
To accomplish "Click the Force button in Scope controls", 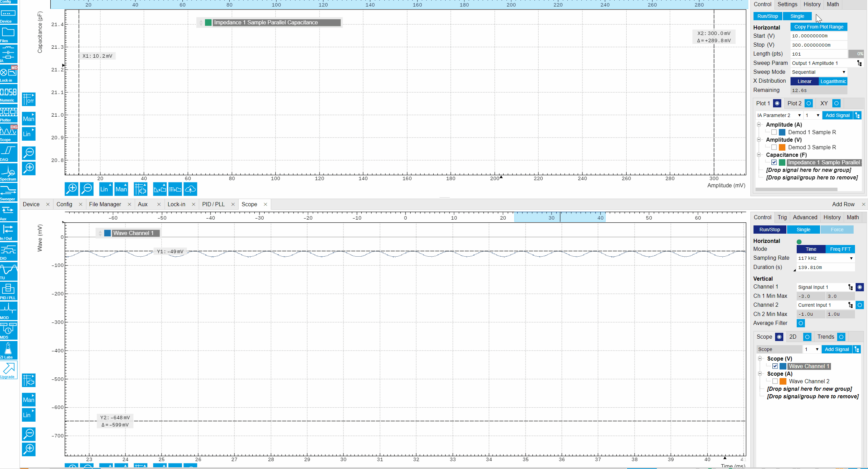I will pos(837,229).
